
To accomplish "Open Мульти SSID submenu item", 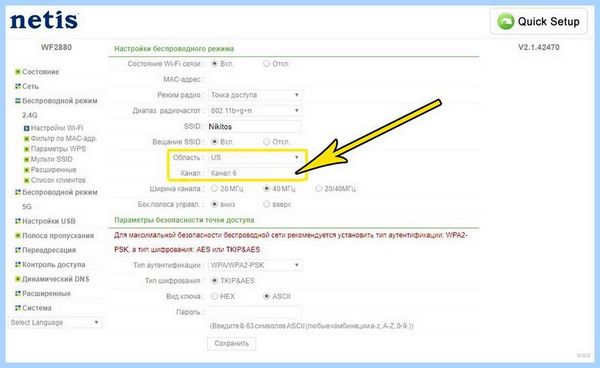I will [51, 159].
